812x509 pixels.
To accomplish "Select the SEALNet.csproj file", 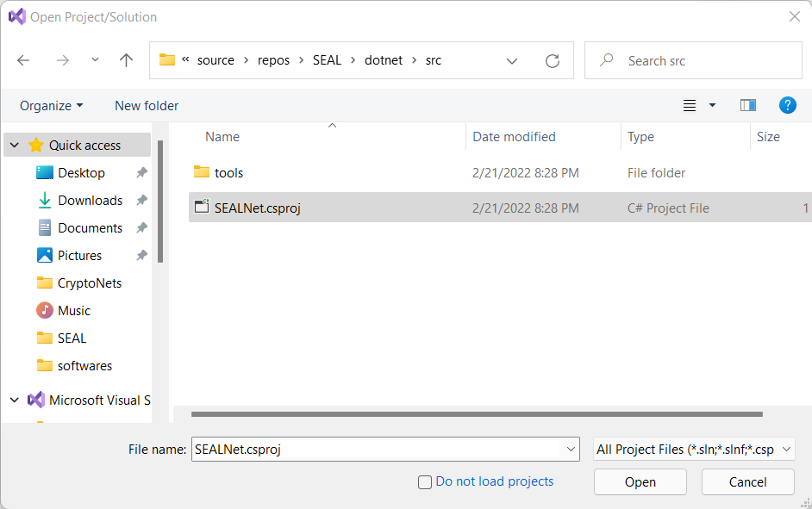I will tap(257, 208).
